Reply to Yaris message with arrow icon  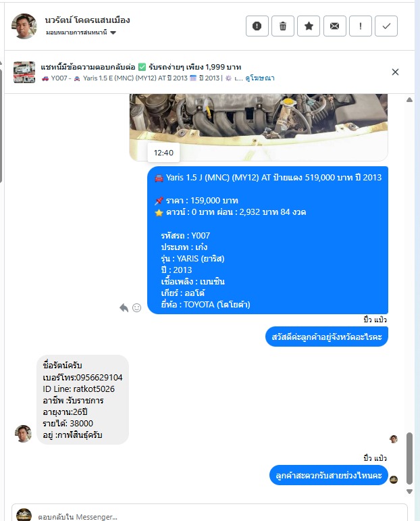(124, 308)
